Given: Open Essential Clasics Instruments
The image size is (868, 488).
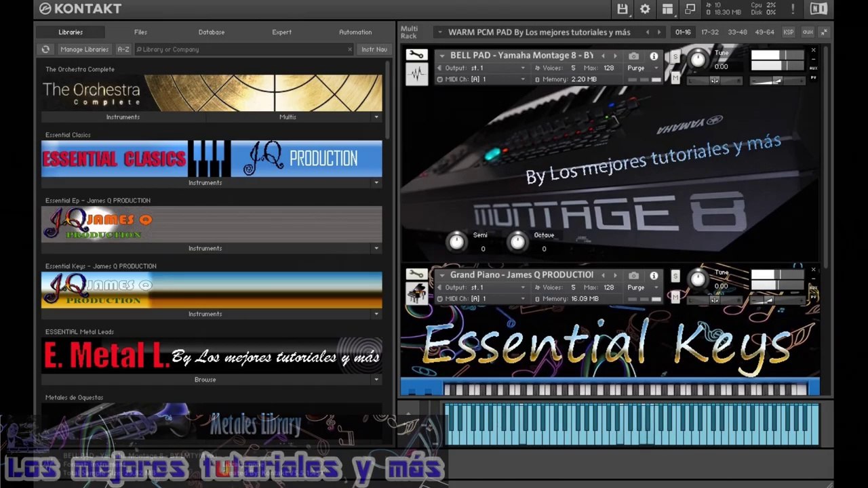Looking at the screenshot, I should [x=205, y=183].
